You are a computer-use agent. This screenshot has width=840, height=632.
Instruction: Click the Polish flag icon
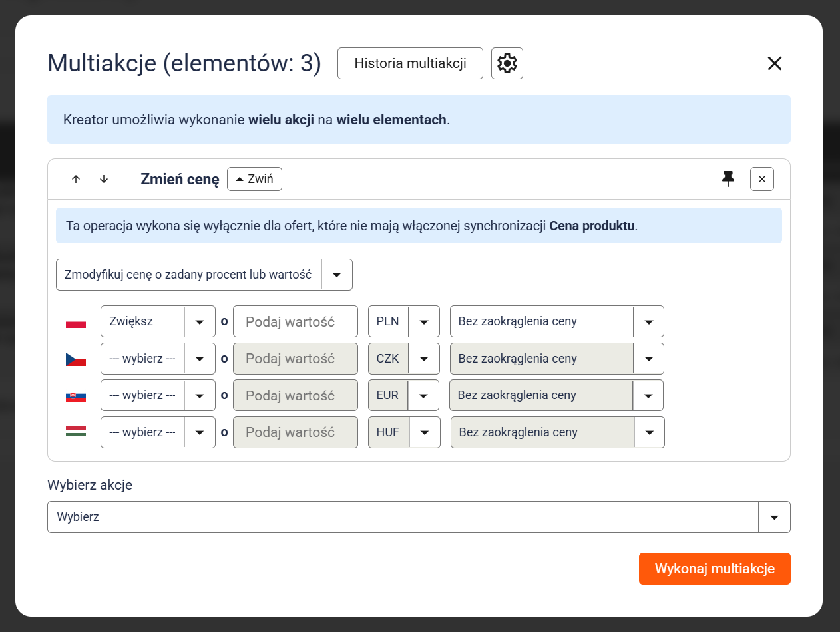tap(76, 322)
